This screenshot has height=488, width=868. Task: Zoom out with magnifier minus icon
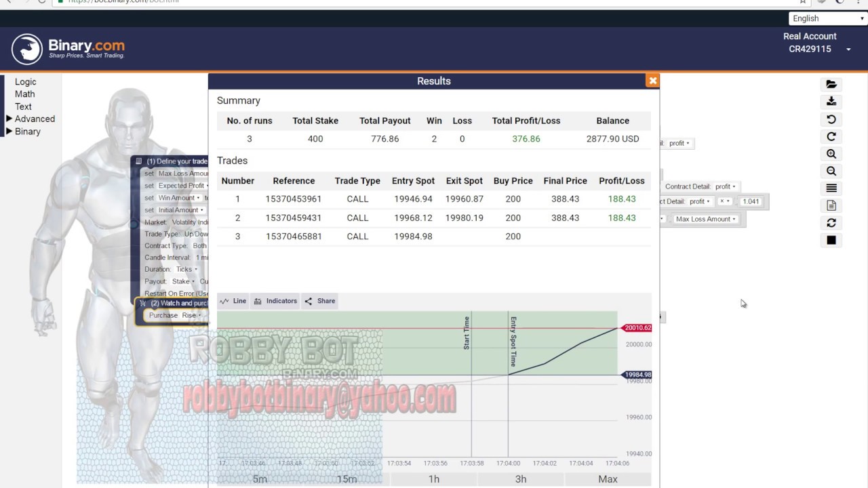(831, 171)
